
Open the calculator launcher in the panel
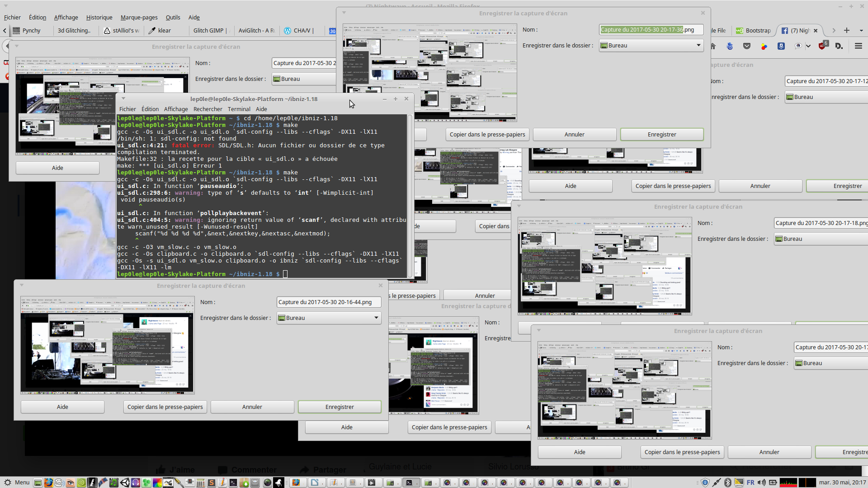click(201, 483)
